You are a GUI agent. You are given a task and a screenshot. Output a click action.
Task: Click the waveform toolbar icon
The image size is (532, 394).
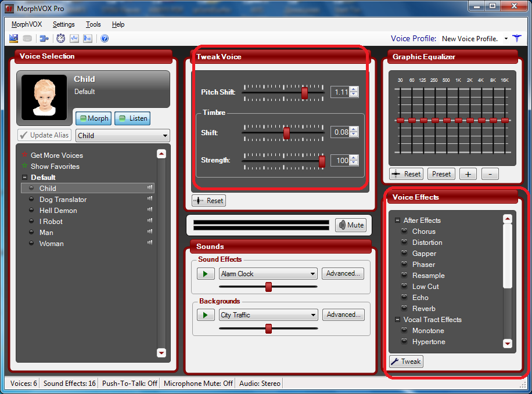pyautogui.click(x=74, y=38)
